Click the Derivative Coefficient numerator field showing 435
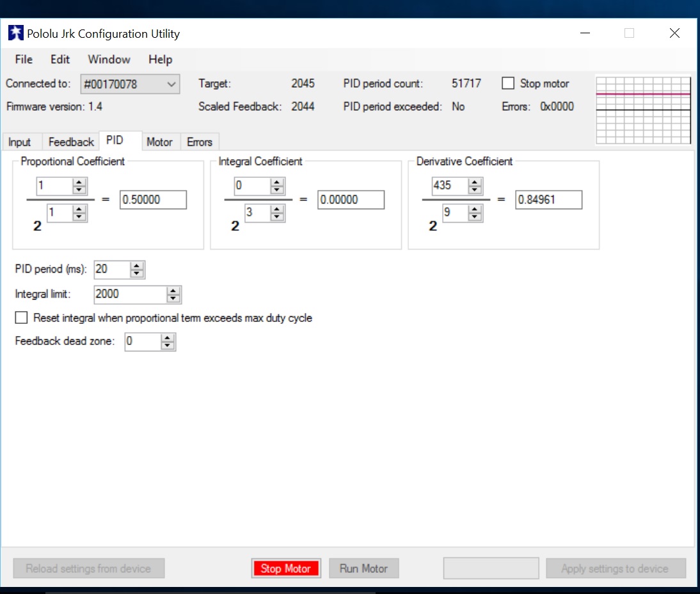 (x=450, y=186)
